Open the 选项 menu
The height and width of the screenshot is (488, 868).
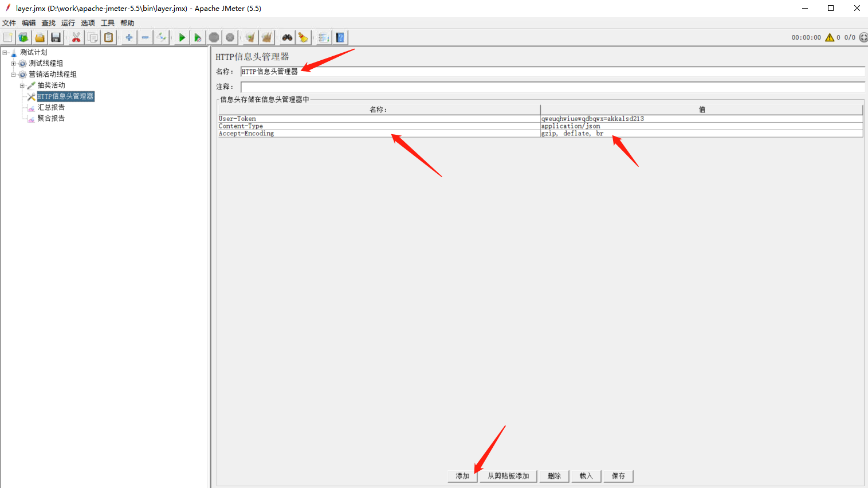(88, 23)
